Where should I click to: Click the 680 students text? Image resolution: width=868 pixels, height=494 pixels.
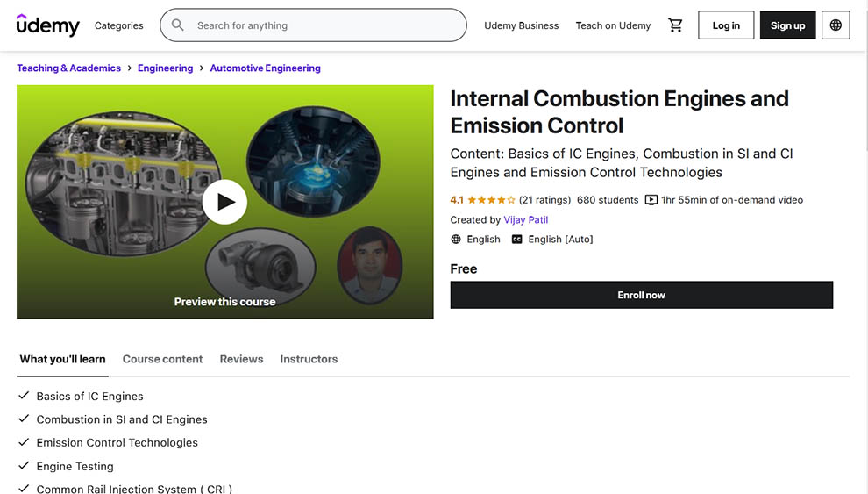tap(608, 200)
